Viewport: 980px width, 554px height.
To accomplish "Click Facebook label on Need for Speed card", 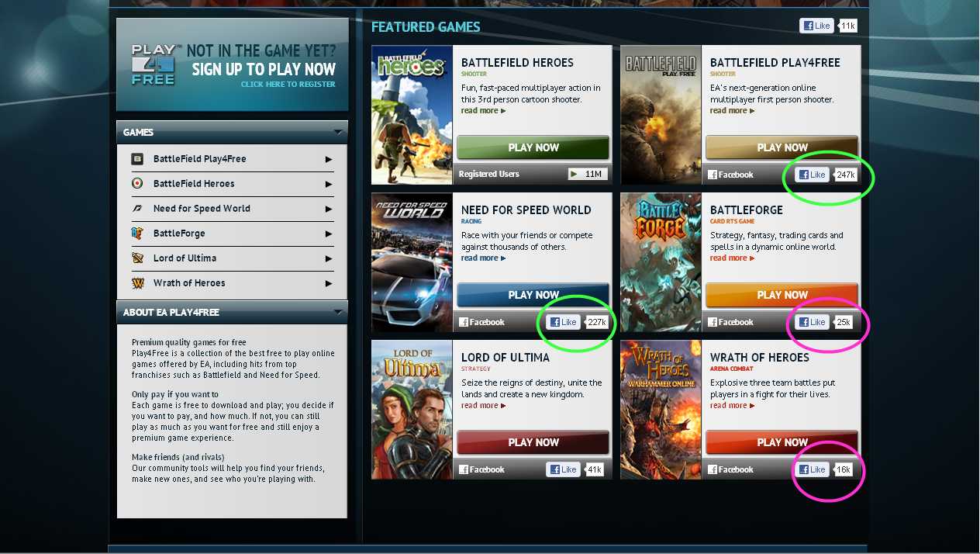I will [x=481, y=322].
